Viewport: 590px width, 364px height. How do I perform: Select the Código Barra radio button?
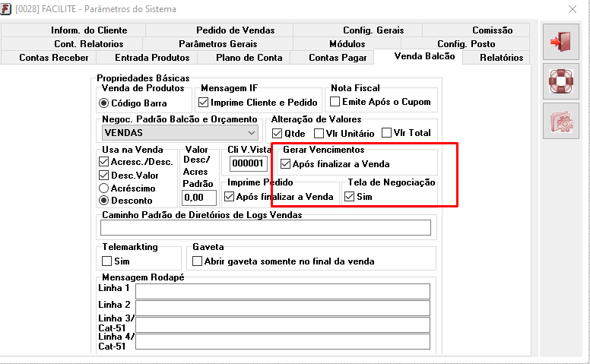pyautogui.click(x=104, y=103)
